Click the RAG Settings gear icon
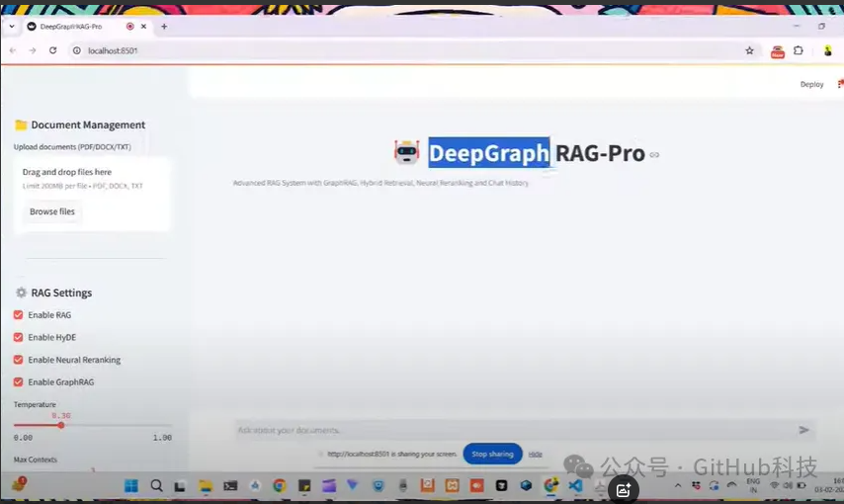Viewport: 844px width, 504px height. pyautogui.click(x=21, y=293)
